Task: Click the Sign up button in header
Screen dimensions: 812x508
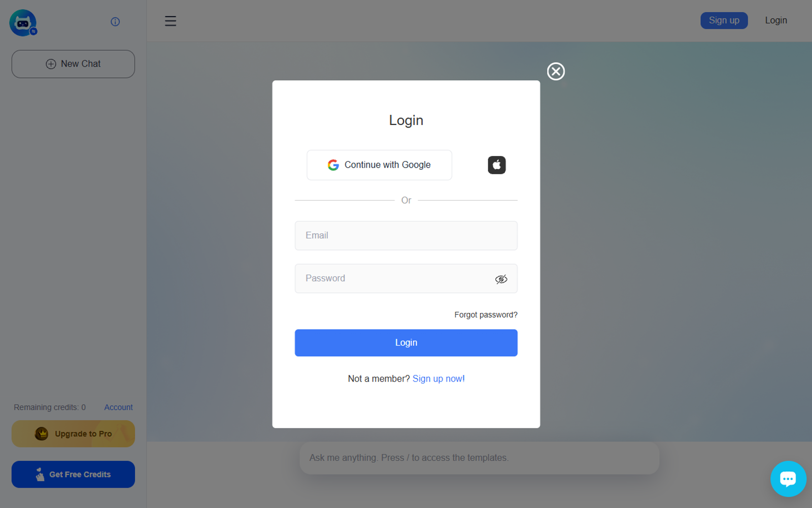Action: [x=724, y=20]
